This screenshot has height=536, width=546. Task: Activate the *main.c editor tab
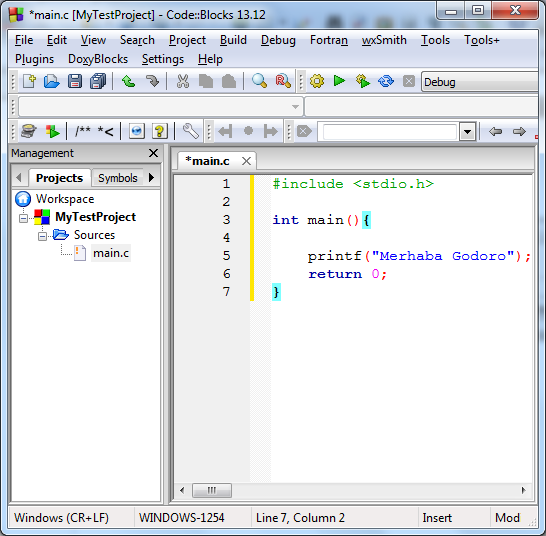point(208,161)
